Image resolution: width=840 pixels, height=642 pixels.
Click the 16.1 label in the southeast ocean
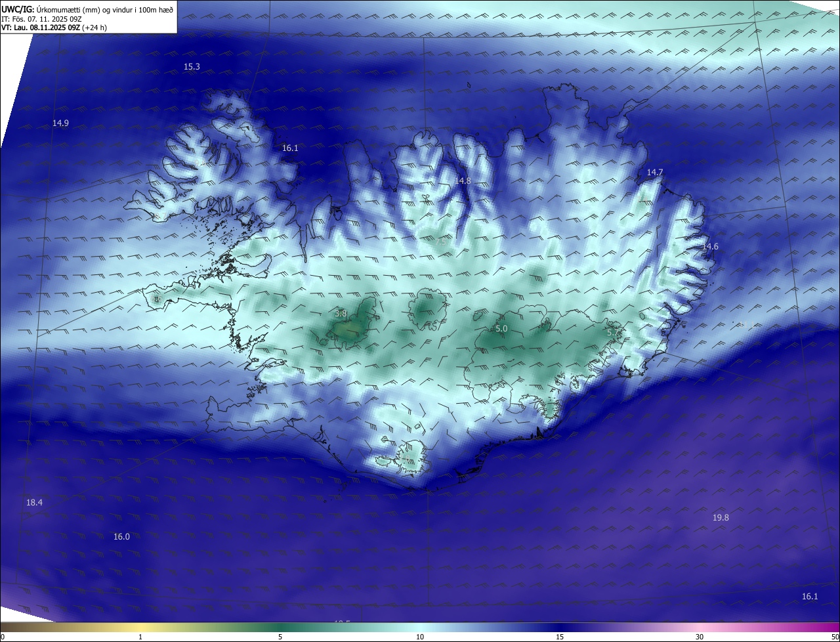click(810, 597)
